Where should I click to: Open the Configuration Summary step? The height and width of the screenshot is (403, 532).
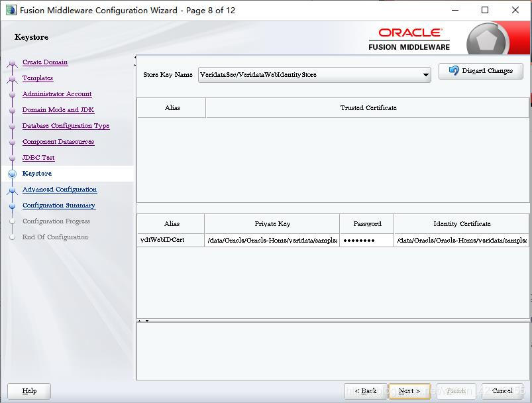coord(59,205)
